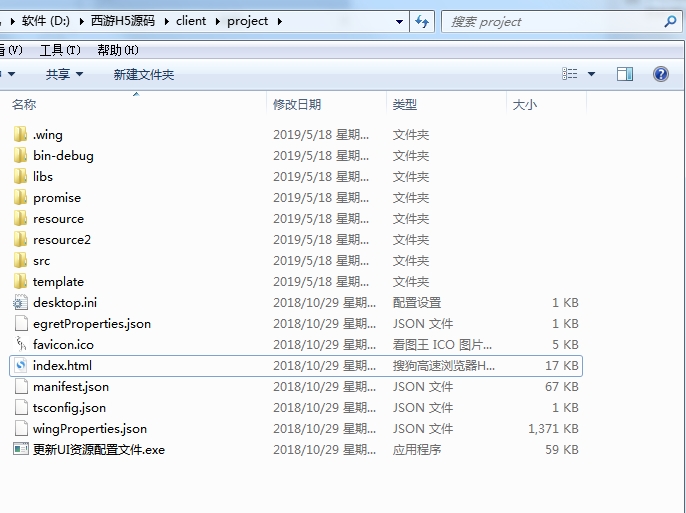Click the refresh button beside address bar
686x513 pixels.
422,21
